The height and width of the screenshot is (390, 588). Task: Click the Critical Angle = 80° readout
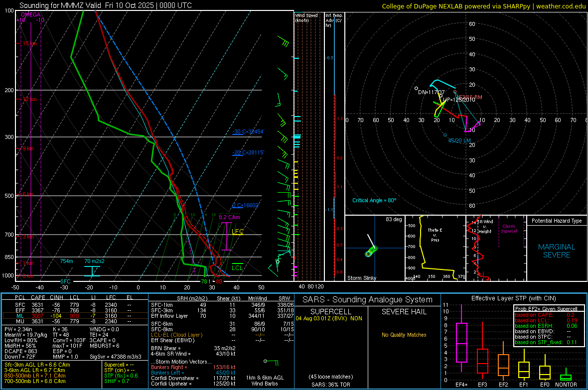pyautogui.click(x=374, y=200)
